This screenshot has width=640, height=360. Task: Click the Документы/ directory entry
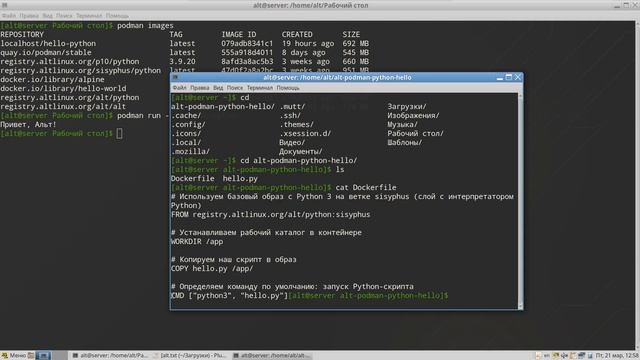(x=300, y=151)
